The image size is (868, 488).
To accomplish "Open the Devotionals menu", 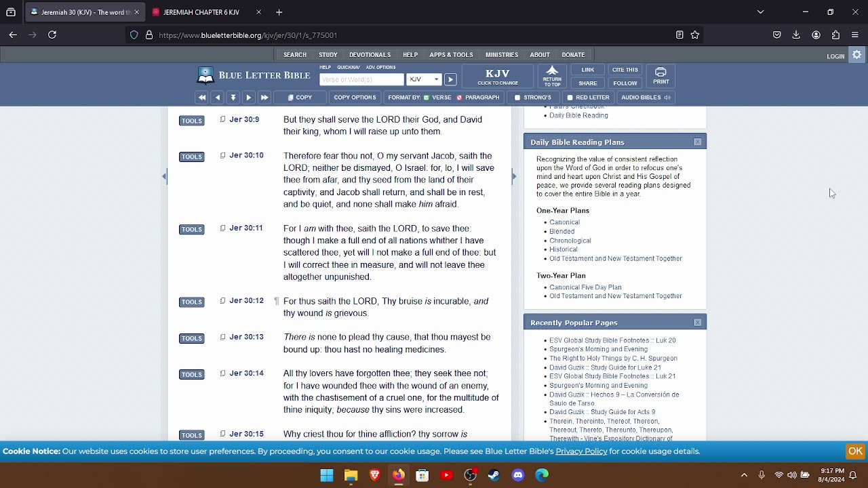I will click(x=370, y=55).
